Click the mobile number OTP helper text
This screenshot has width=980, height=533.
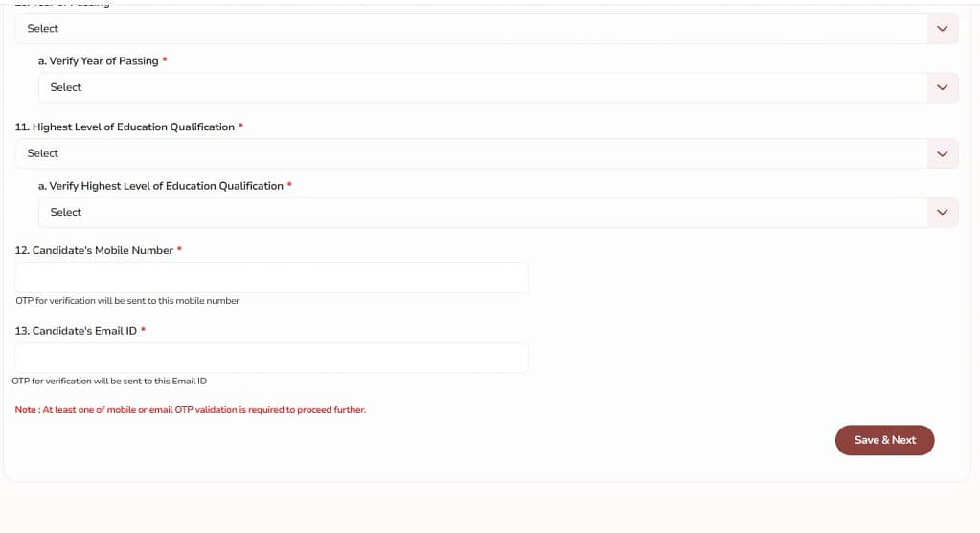coord(127,301)
